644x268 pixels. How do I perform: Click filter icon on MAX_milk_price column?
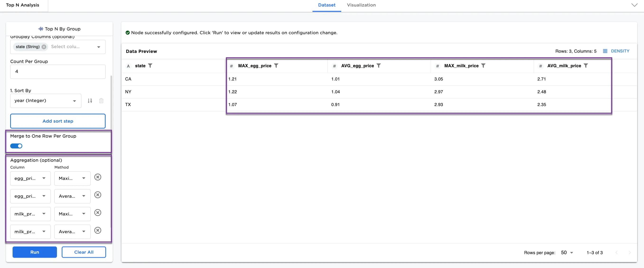click(x=483, y=66)
